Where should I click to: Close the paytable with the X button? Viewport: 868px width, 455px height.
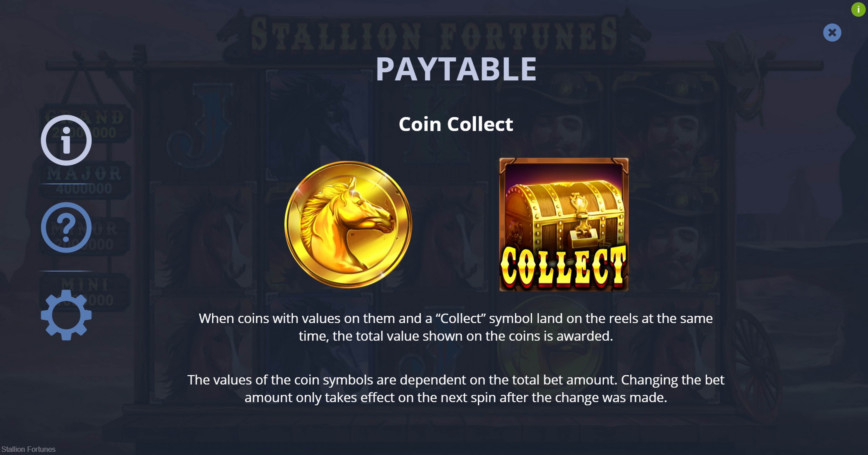[x=832, y=33]
